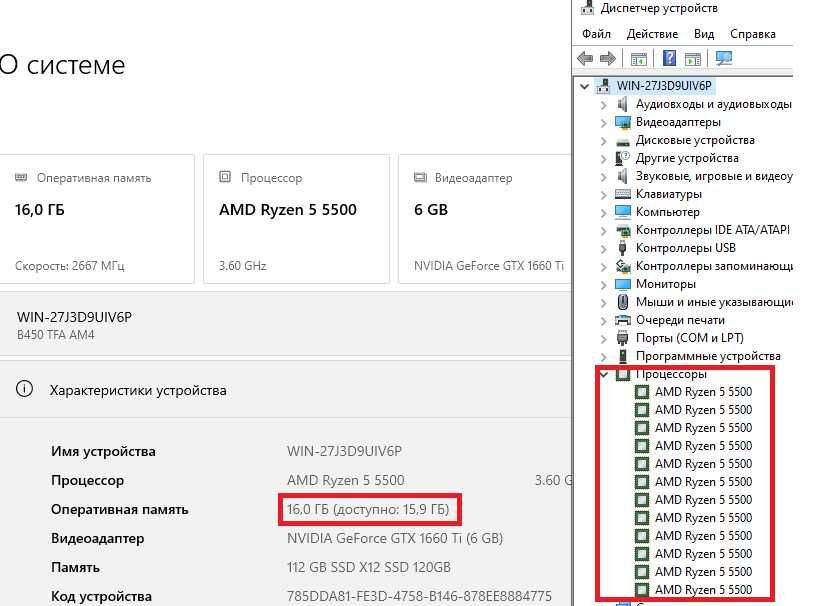Expand the Другие устройства chevron
The height and width of the screenshot is (606, 814).
[603, 159]
